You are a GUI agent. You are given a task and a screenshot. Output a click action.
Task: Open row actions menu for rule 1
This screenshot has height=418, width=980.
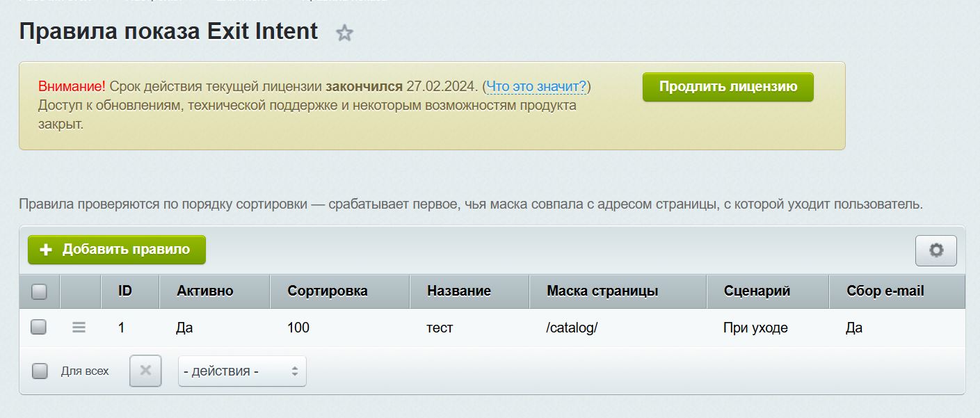[x=79, y=327]
